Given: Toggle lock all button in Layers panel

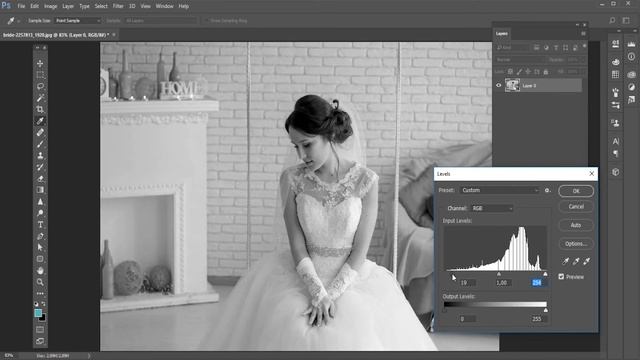Looking at the screenshot, I should coord(546,72).
